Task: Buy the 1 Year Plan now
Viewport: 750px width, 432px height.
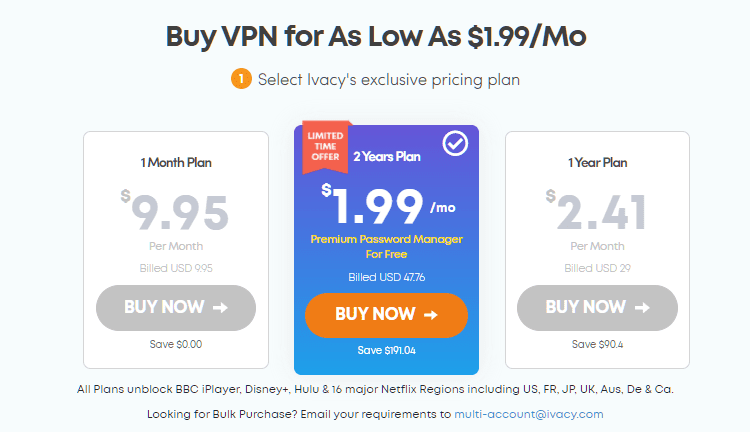Action: point(597,308)
